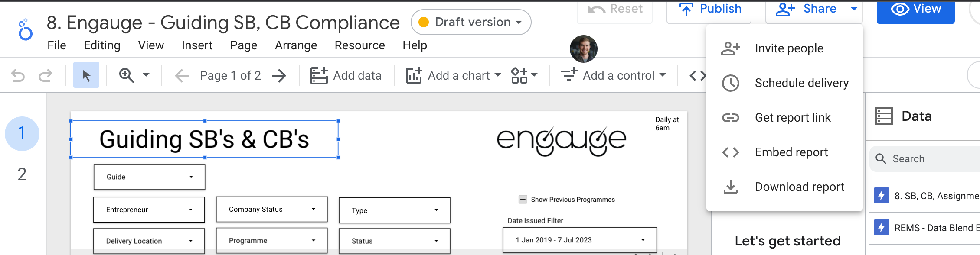Click the redo arrow icon
The image size is (980, 255).
click(x=45, y=76)
